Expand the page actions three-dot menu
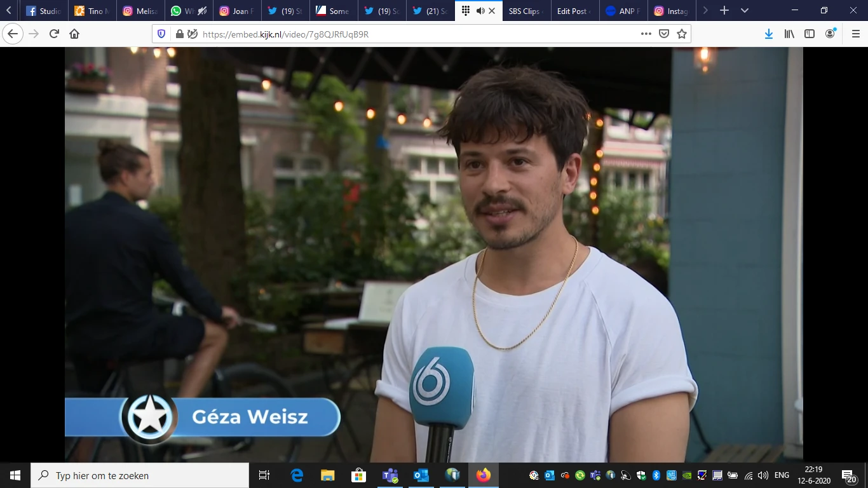This screenshot has width=868, height=488. (646, 34)
